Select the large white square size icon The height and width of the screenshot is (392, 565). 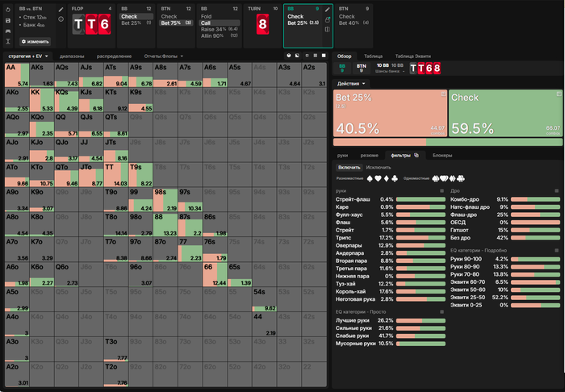tap(324, 56)
